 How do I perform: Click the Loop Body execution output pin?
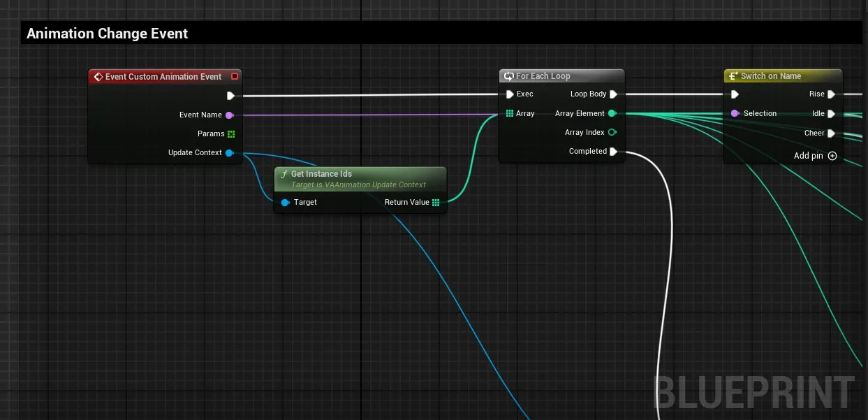[613, 94]
